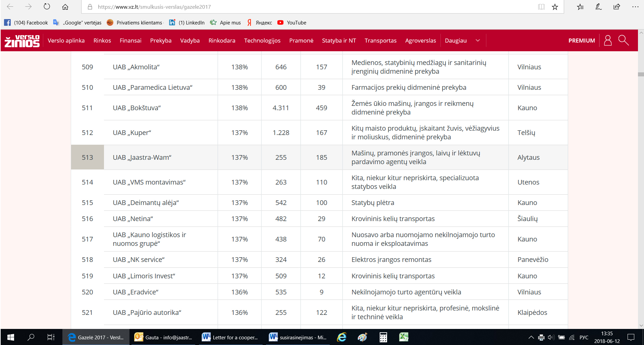Select UAB „Pajūrio autorika“ cell

tap(147, 313)
